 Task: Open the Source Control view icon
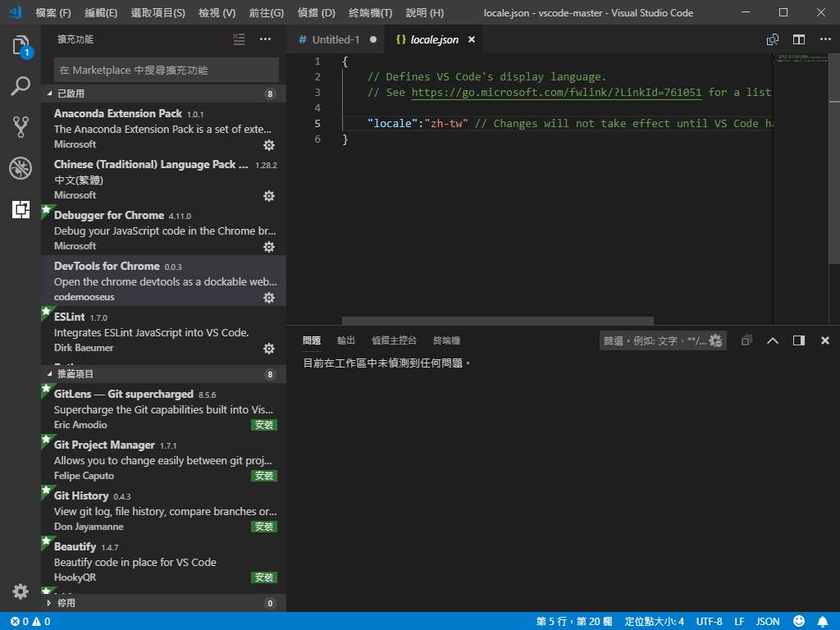coord(21,127)
